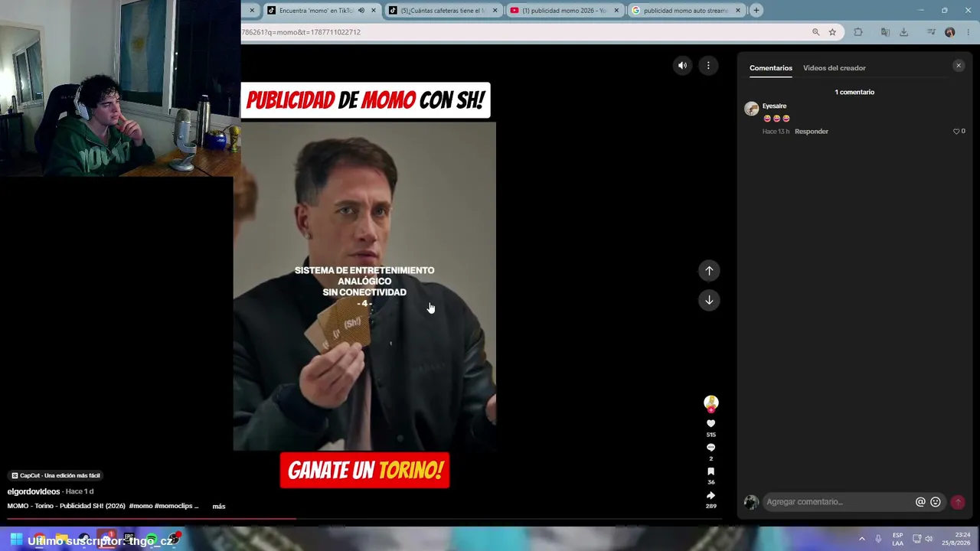The image size is (980, 551).
Task: Send the comment with red arrow button
Action: [957, 502]
